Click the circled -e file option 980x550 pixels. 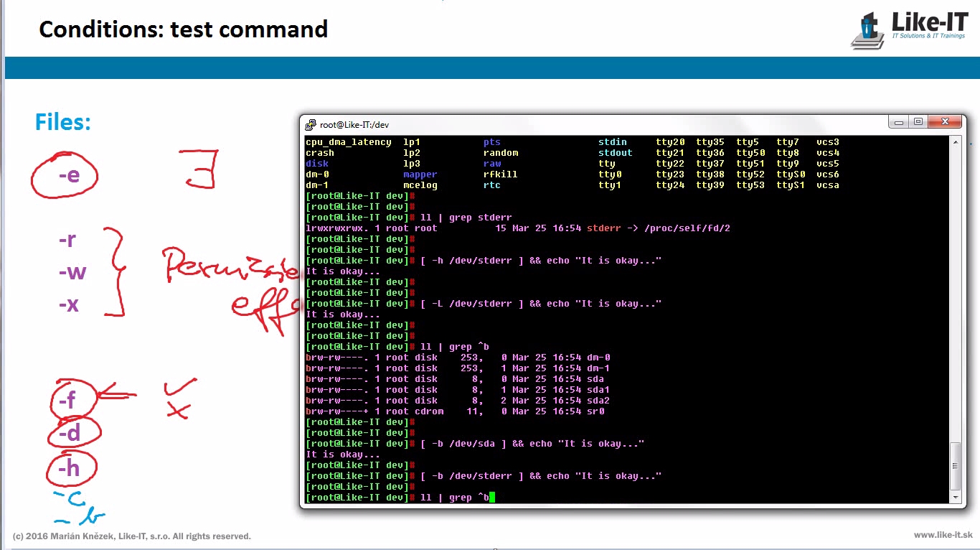click(68, 174)
